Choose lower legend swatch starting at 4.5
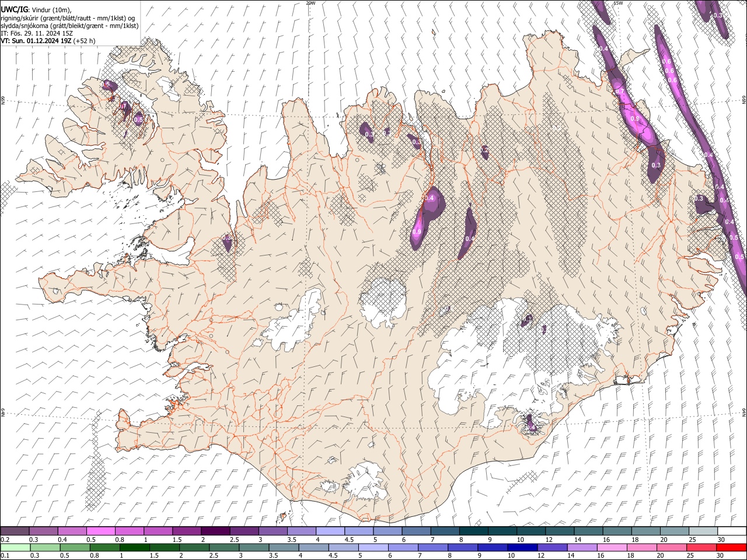This screenshot has height=560, width=747. pyautogui.click(x=343, y=547)
